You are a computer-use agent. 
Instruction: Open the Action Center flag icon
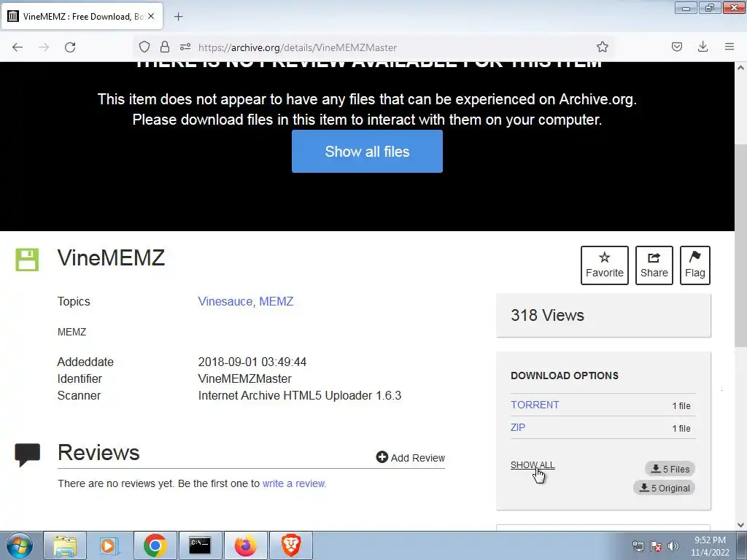tap(656, 546)
